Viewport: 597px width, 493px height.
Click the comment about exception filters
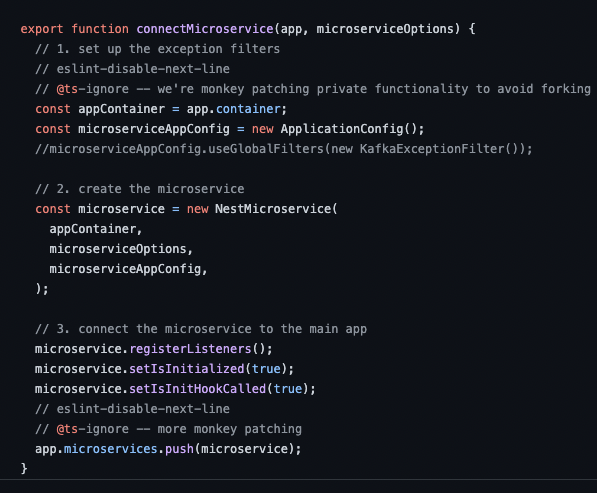158,49
